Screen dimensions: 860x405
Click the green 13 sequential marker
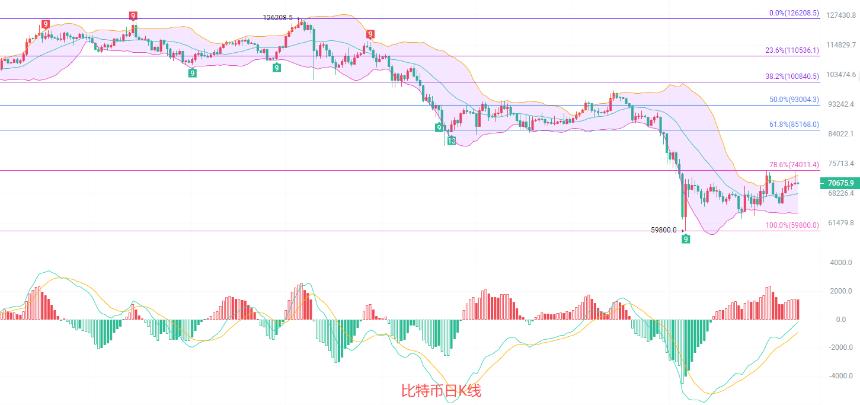(451, 141)
